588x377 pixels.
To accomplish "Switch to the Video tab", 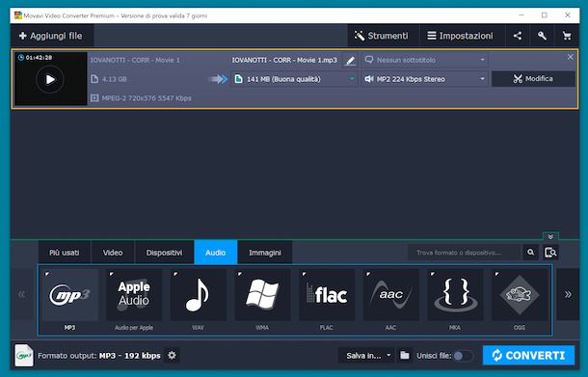I will click(113, 253).
